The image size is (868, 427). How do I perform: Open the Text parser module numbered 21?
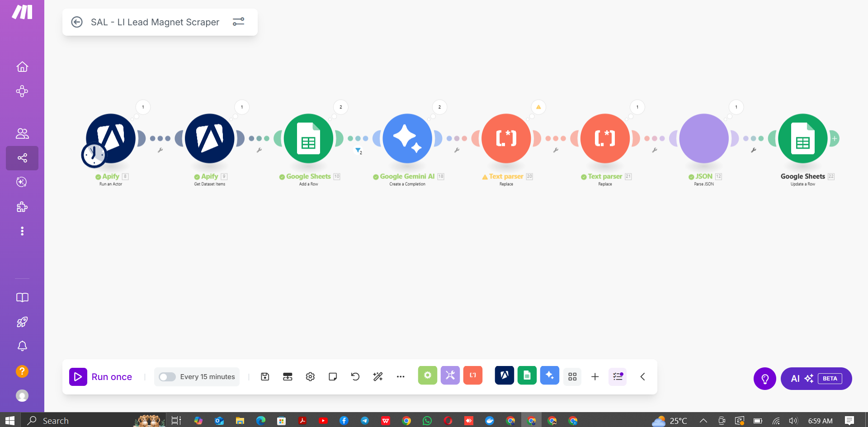coord(605,138)
